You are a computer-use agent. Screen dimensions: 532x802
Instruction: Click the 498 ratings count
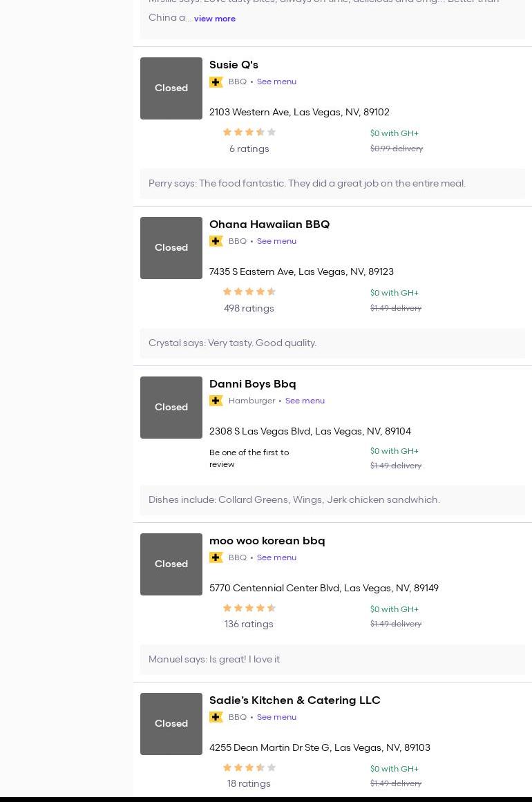249,308
